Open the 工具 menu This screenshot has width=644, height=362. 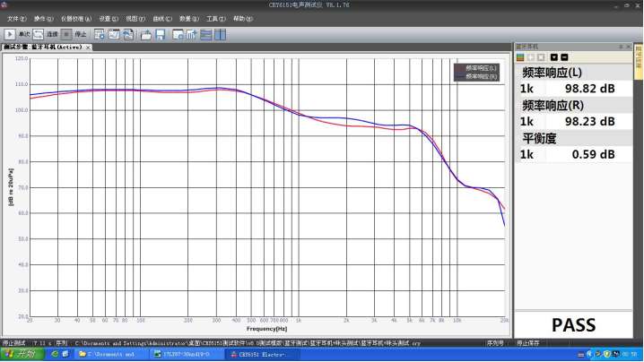point(214,18)
